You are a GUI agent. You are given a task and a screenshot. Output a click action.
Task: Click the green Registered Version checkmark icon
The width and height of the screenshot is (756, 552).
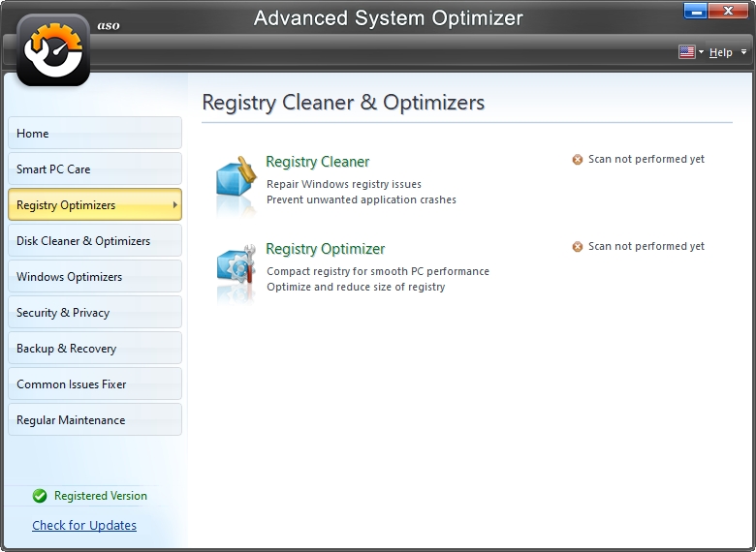(40, 496)
